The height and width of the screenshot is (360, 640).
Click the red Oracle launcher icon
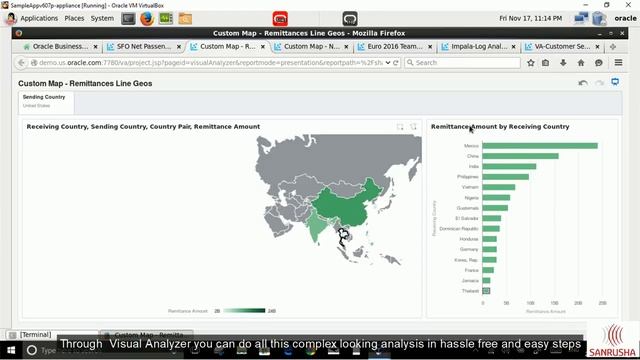(x=280, y=19)
